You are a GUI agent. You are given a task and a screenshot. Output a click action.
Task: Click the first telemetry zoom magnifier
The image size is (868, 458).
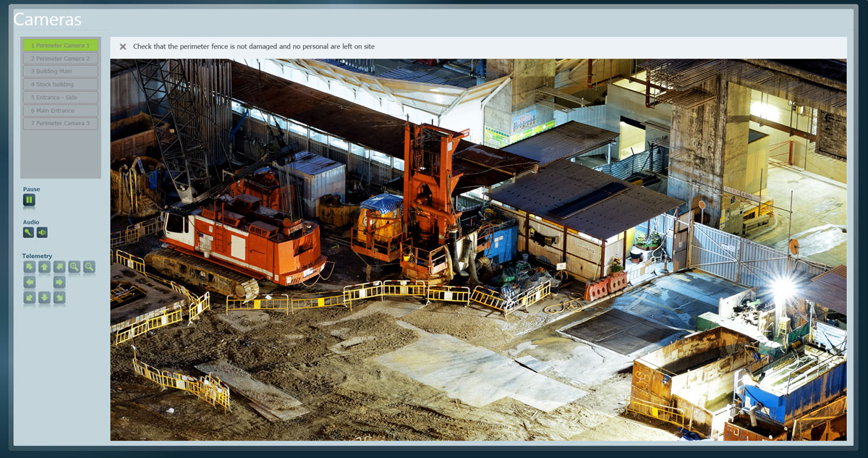coord(75,267)
